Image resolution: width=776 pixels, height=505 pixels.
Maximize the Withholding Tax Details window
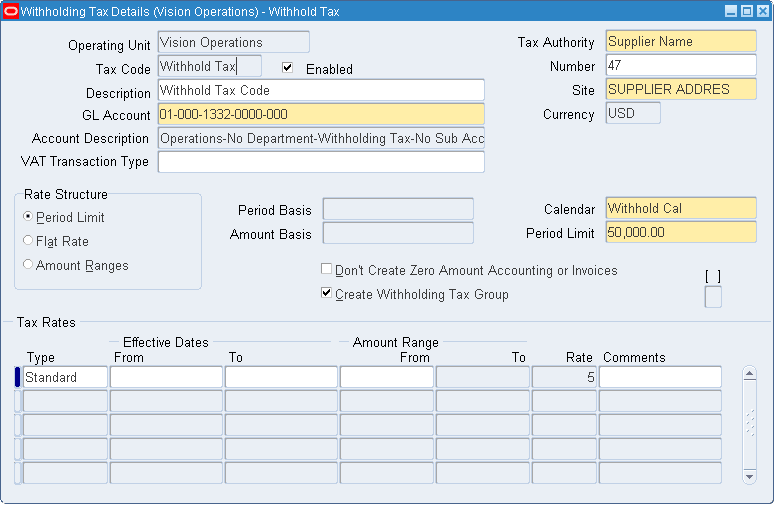(746, 11)
